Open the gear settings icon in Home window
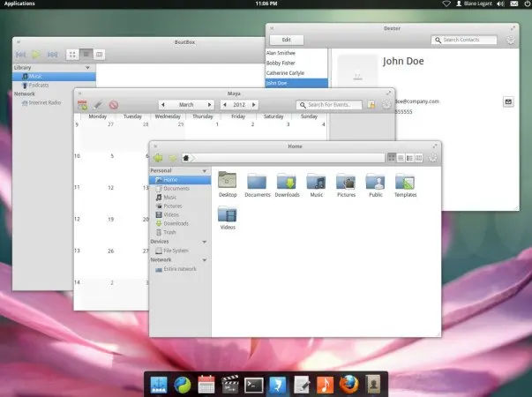 [x=432, y=158]
